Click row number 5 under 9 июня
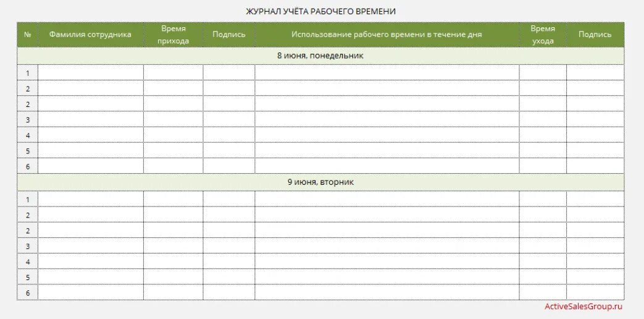Viewport: 644px width, 319px height. pyautogui.click(x=28, y=277)
